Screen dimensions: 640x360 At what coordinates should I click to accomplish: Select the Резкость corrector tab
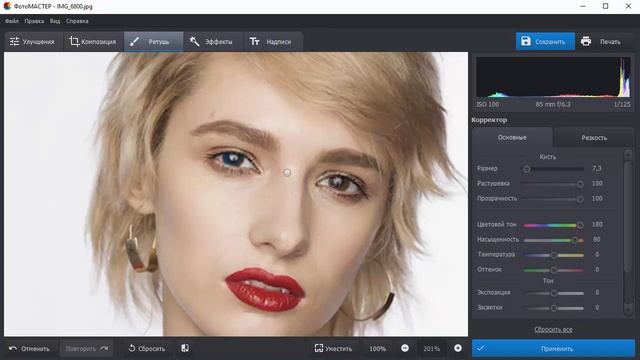(593, 138)
